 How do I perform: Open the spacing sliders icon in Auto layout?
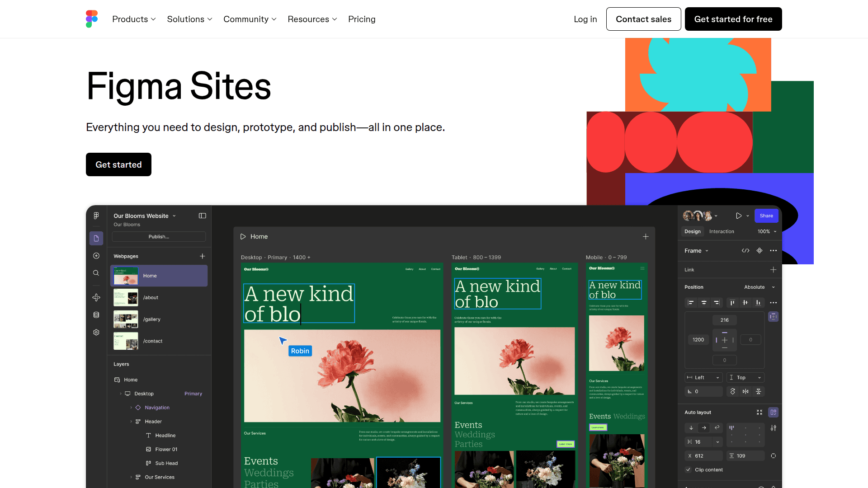(x=774, y=428)
